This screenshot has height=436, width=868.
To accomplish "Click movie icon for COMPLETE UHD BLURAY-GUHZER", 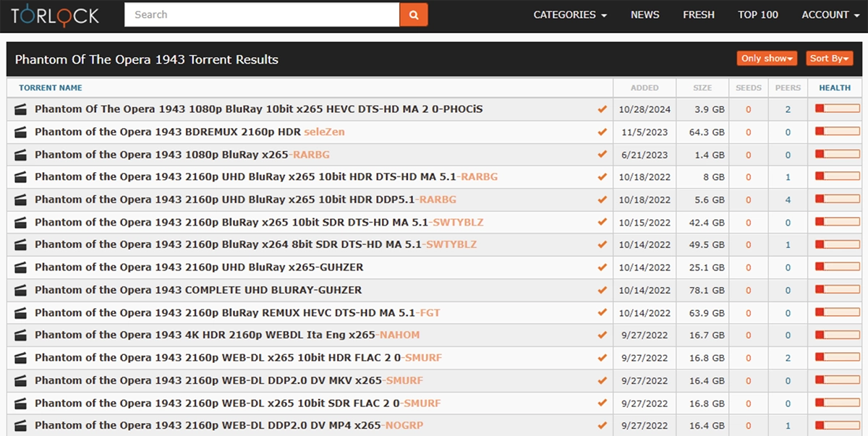I will [21, 290].
